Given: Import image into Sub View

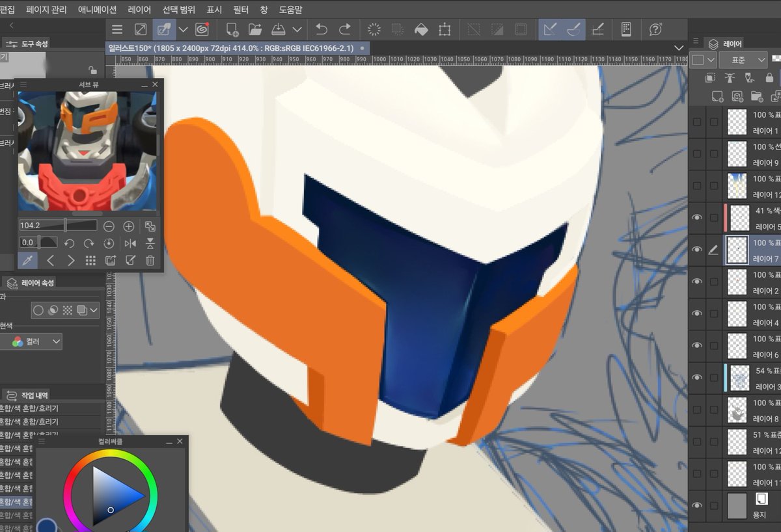Looking at the screenshot, I should pos(110,261).
